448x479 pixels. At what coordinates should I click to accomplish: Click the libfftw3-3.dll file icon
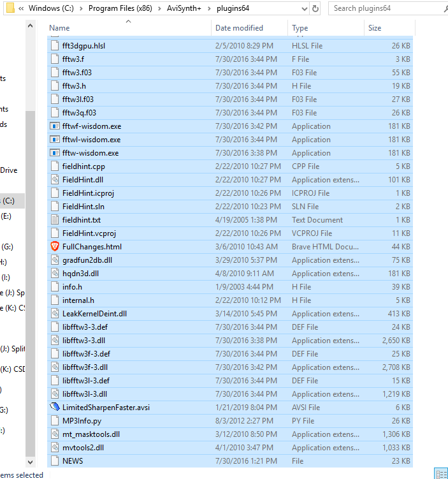click(55, 341)
